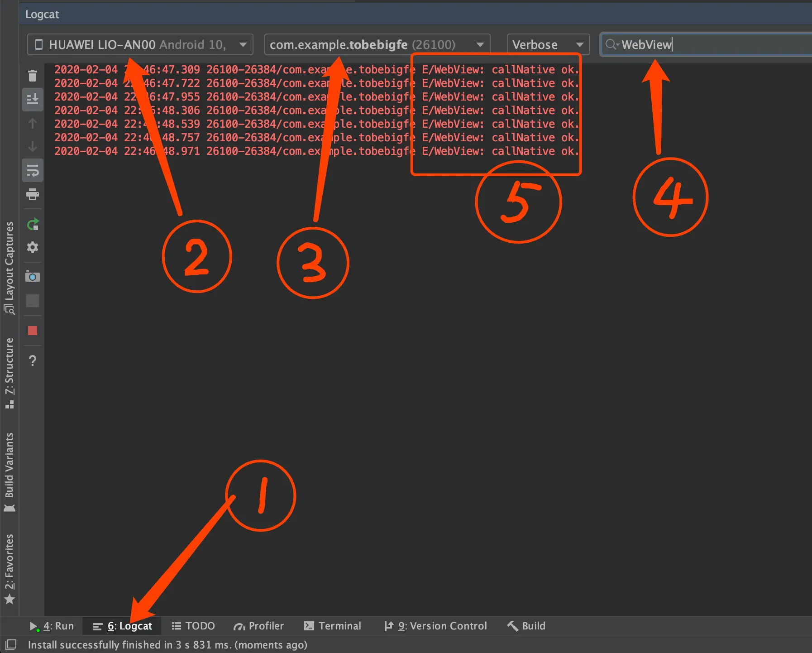Image resolution: width=812 pixels, height=653 pixels.
Task: Select the log line timestamped 48.539
Action: coord(316,124)
